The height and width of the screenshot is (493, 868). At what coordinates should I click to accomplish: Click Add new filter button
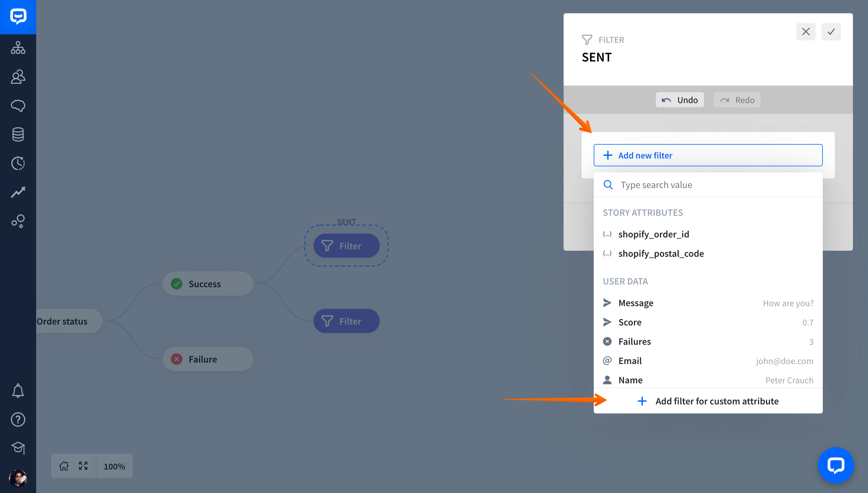point(708,155)
